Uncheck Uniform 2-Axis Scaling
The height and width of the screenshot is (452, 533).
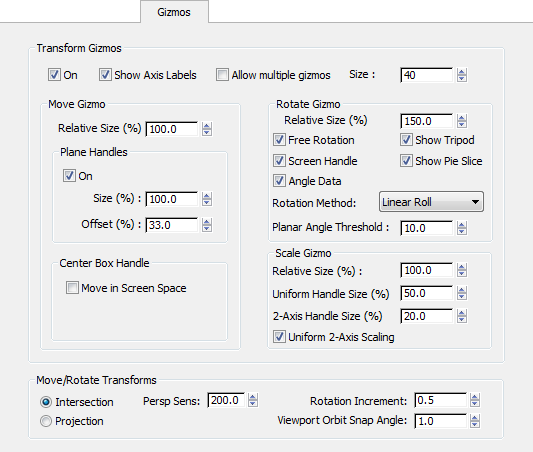(279, 337)
